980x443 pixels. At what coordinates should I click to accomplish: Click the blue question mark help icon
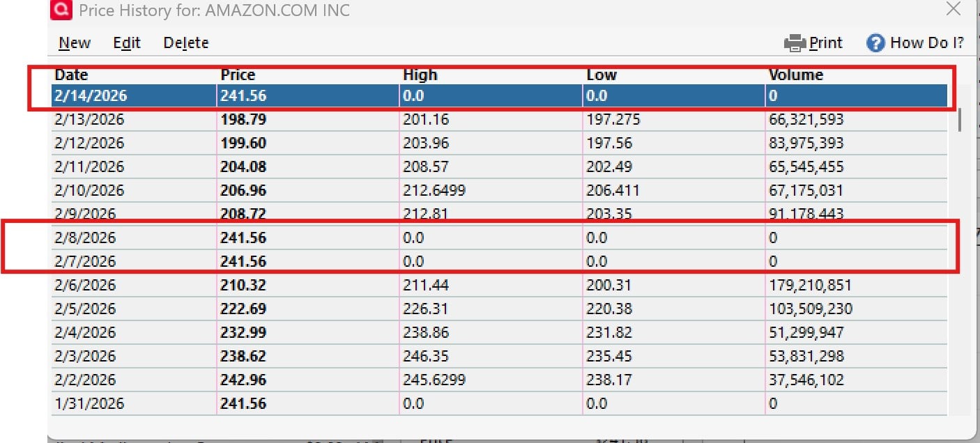tap(875, 43)
